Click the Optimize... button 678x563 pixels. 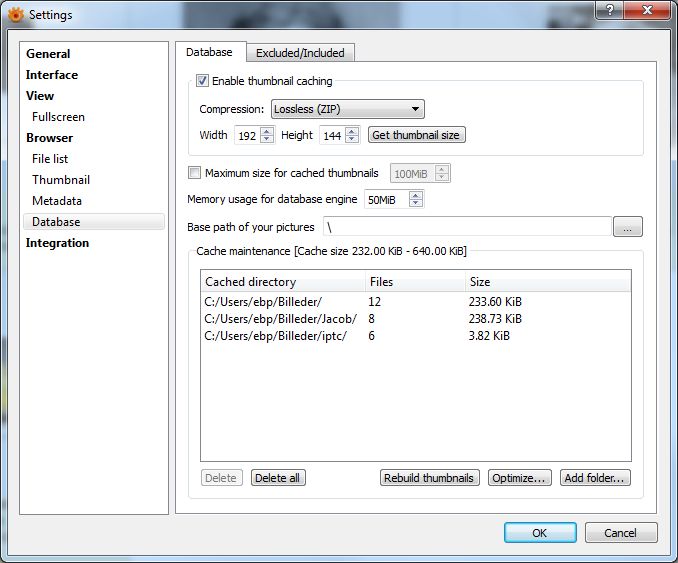pos(519,478)
